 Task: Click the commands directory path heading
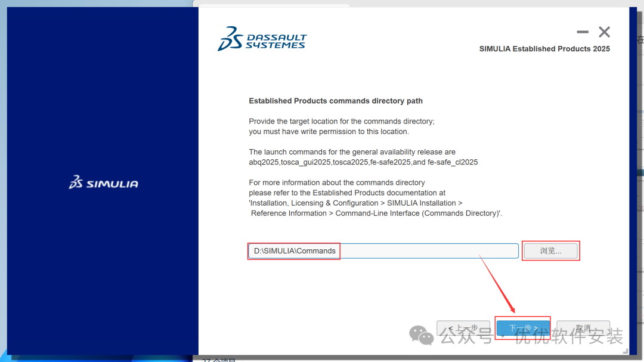(336, 101)
